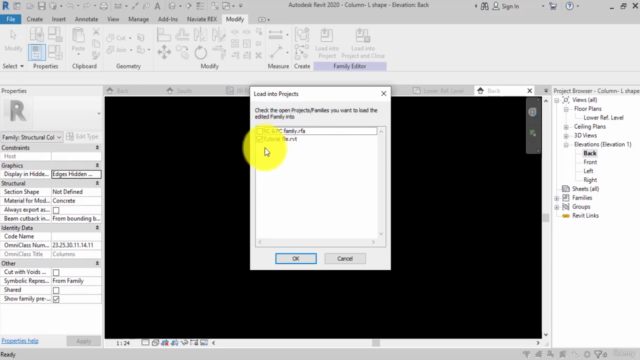Viewport: 640px width, 360px height.
Task: Check the RC & PC family.rfa checkbox
Action: [259, 131]
